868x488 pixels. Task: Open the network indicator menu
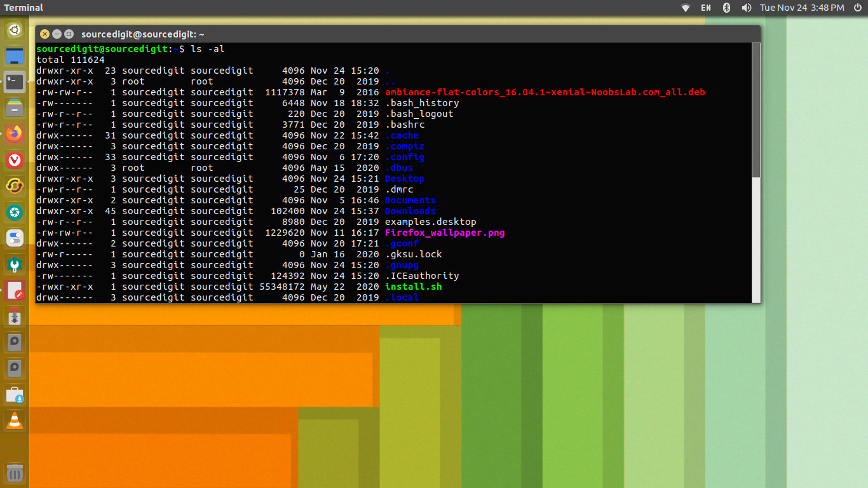[686, 8]
